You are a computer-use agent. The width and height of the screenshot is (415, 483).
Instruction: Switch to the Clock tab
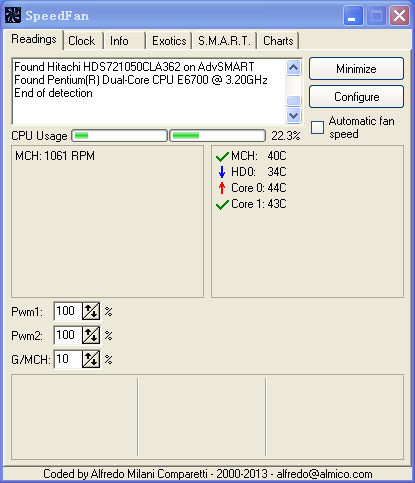pyautogui.click(x=82, y=41)
